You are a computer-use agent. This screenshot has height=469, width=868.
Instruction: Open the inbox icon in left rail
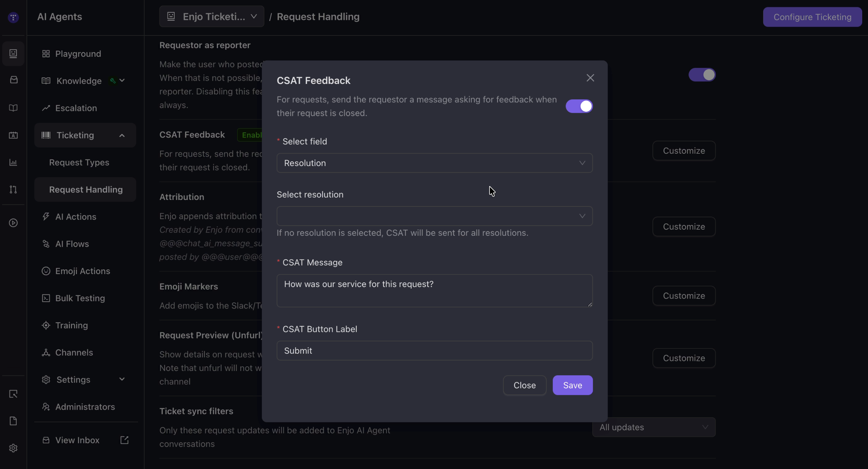13,80
